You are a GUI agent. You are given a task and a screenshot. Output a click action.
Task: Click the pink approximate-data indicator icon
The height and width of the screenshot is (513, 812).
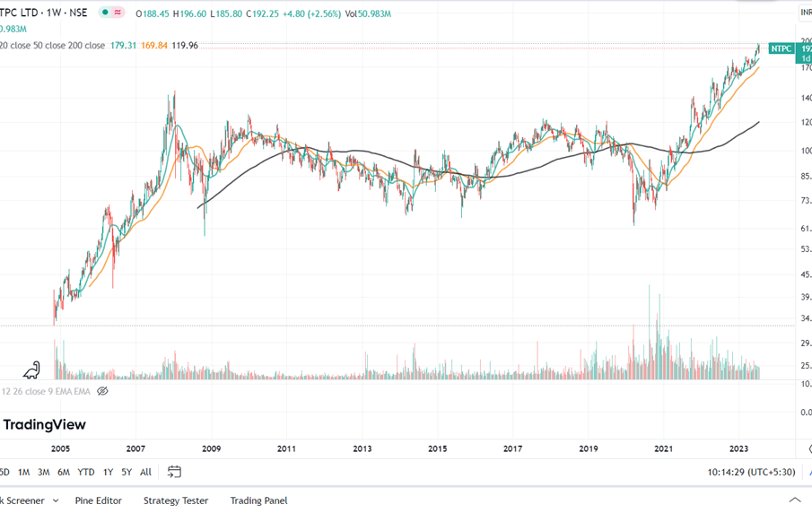(118, 13)
